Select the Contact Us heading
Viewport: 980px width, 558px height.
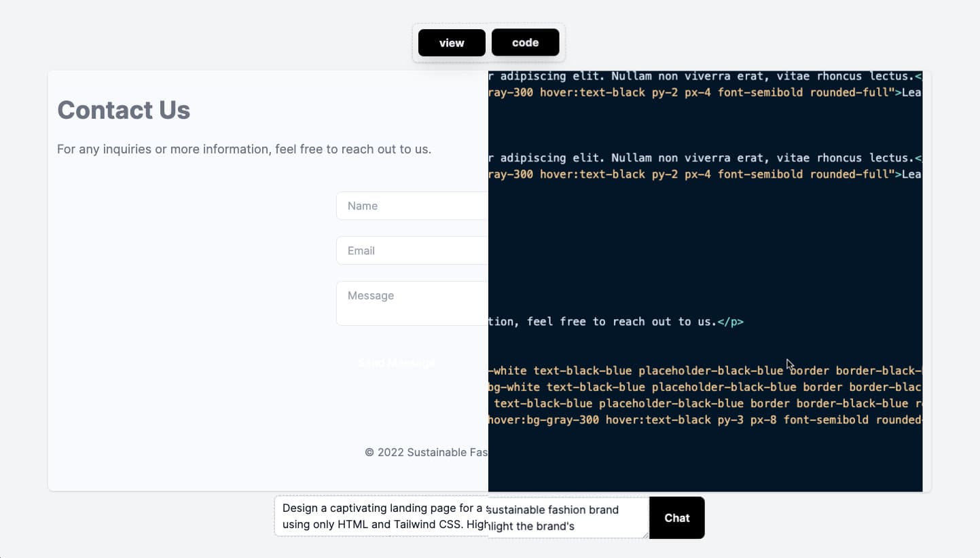tap(124, 110)
